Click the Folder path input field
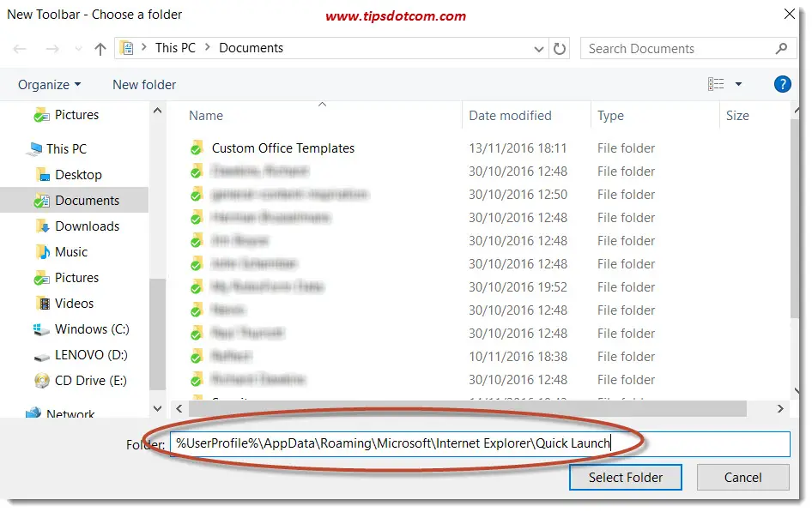 (x=480, y=443)
